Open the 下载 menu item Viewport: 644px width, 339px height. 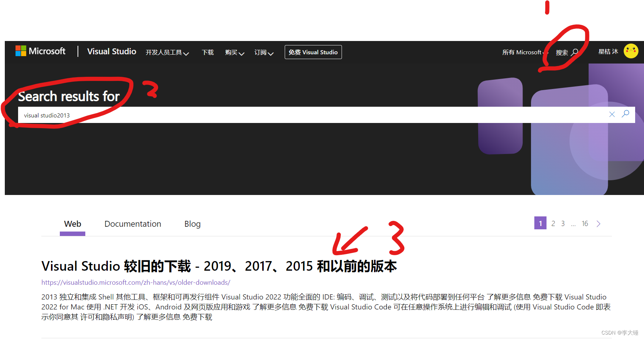[208, 52]
